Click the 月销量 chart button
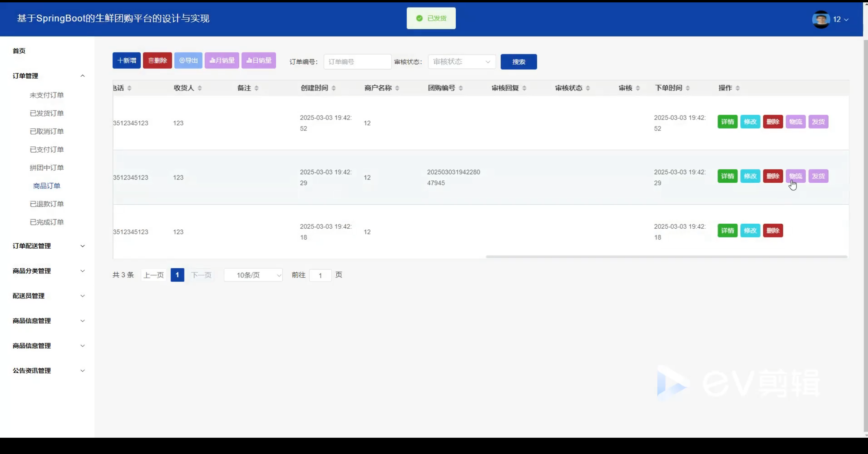 [x=222, y=61]
